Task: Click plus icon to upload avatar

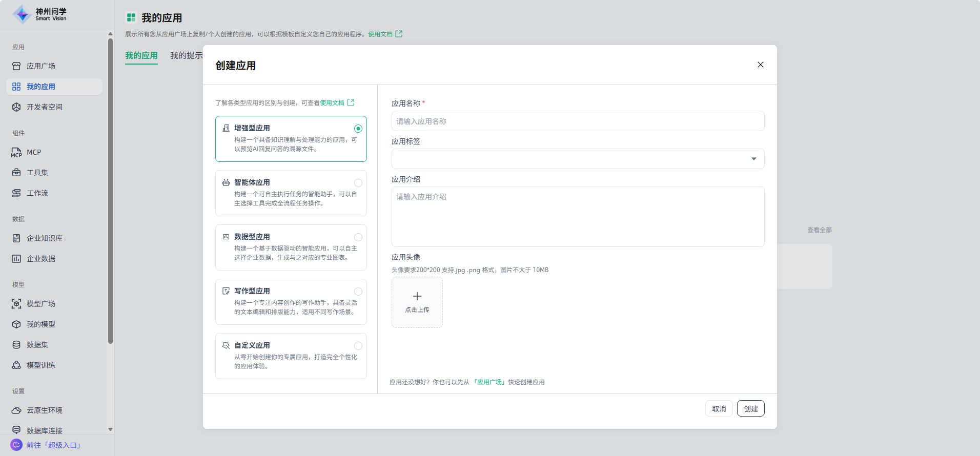Action: click(417, 297)
